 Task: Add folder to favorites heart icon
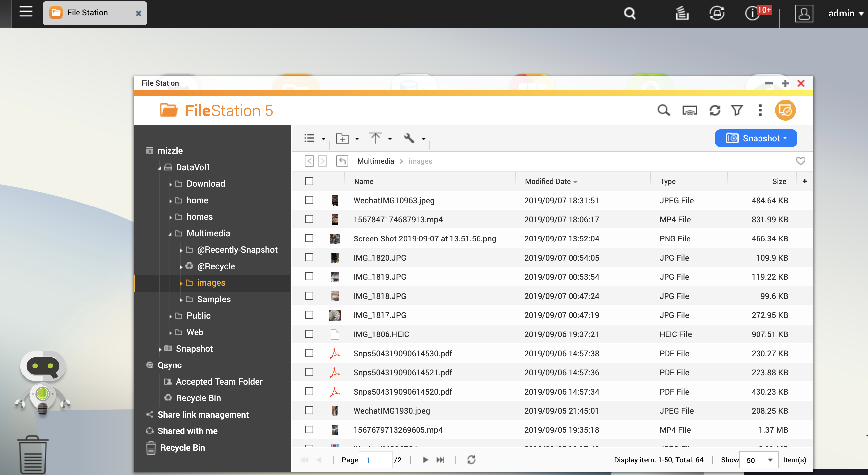pos(800,161)
